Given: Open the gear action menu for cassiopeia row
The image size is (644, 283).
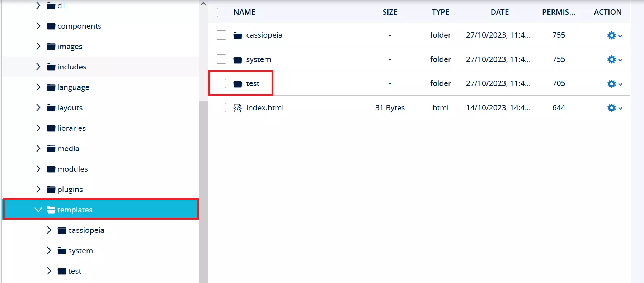Looking at the screenshot, I should (x=615, y=35).
